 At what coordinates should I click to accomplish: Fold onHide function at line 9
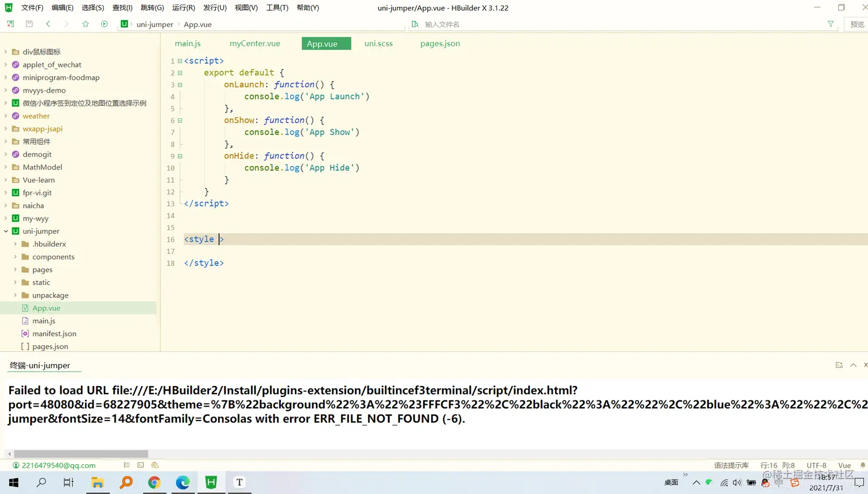180,156
